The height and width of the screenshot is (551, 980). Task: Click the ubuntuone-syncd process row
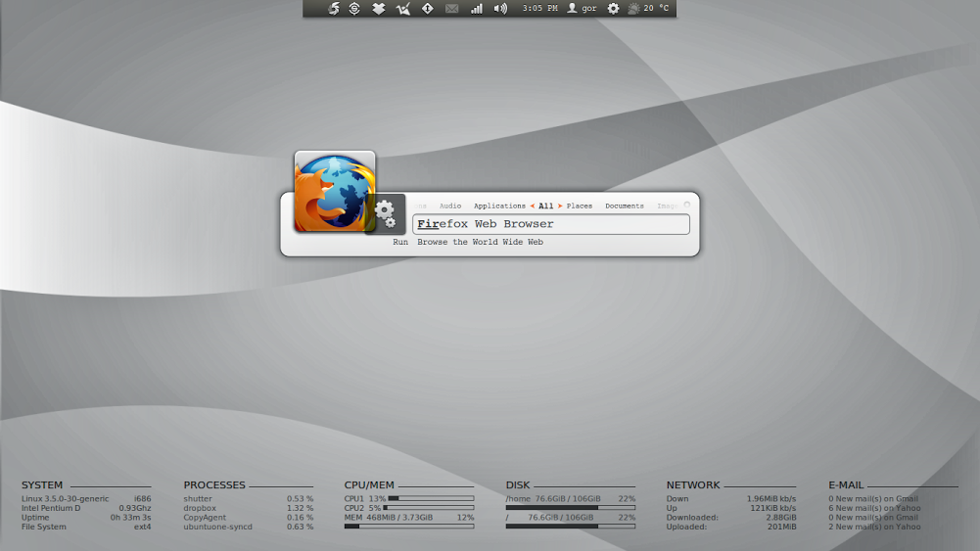248,527
